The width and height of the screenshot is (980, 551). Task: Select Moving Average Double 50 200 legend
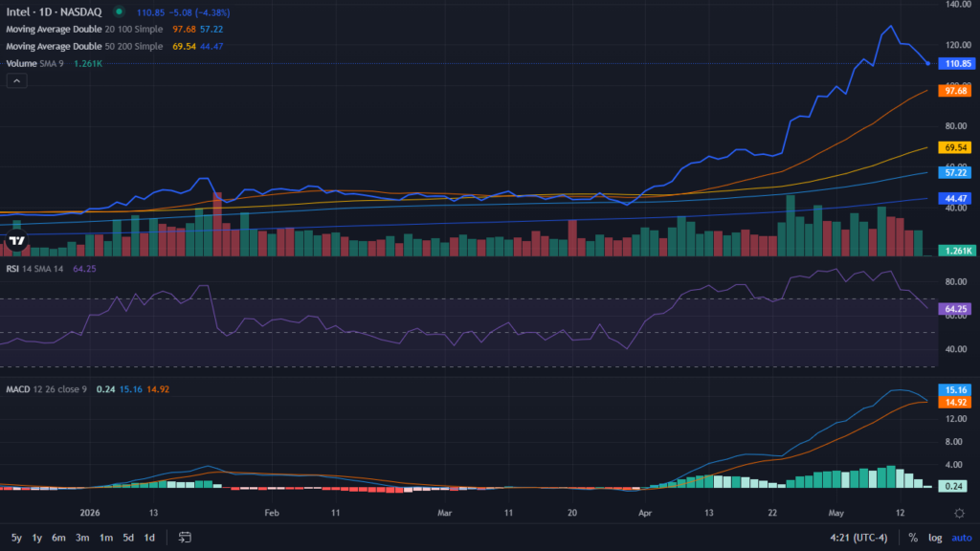point(84,46)
